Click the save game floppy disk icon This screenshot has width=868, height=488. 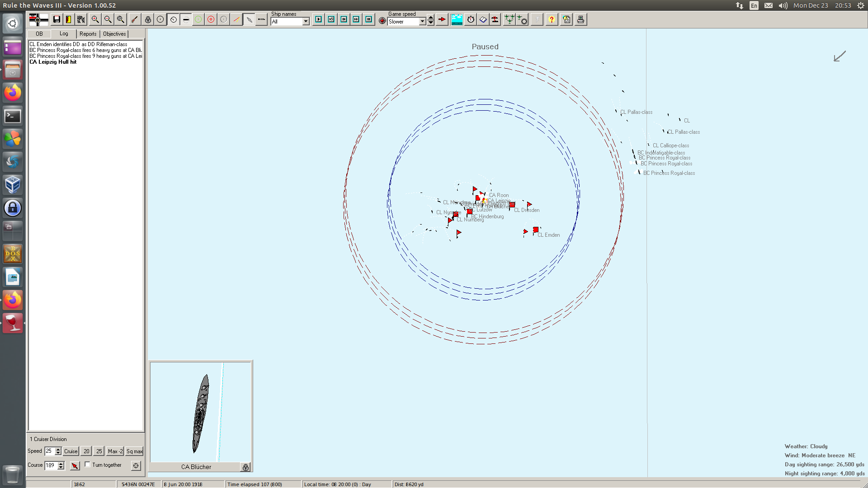(57, 19)
